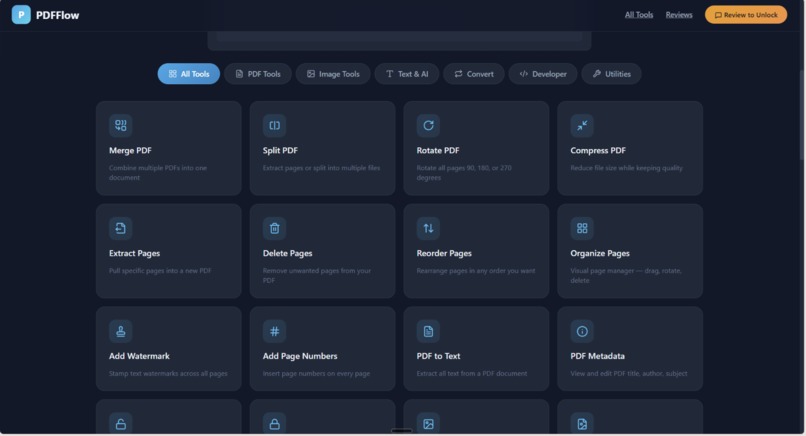Click 'Rearrange pages in any order you want' text
The width and height of the screenshot is (806, 436).
[x=475, y=271]
